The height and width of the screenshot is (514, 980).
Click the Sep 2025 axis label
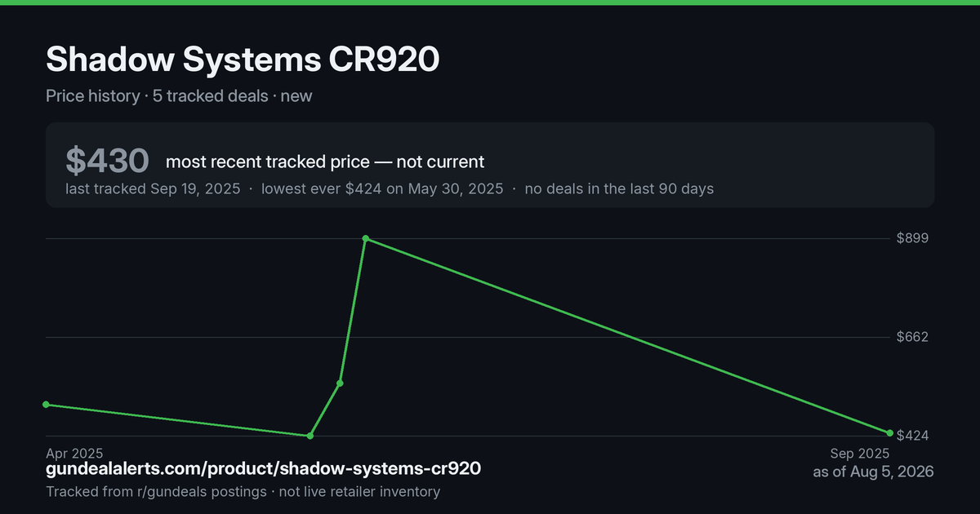click(860, 453)
